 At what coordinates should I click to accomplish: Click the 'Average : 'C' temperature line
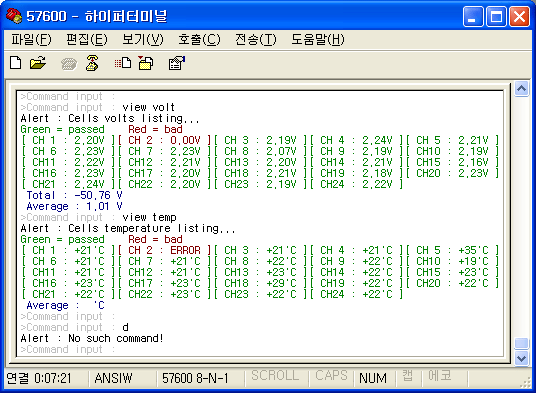click(x=65, y=306)
